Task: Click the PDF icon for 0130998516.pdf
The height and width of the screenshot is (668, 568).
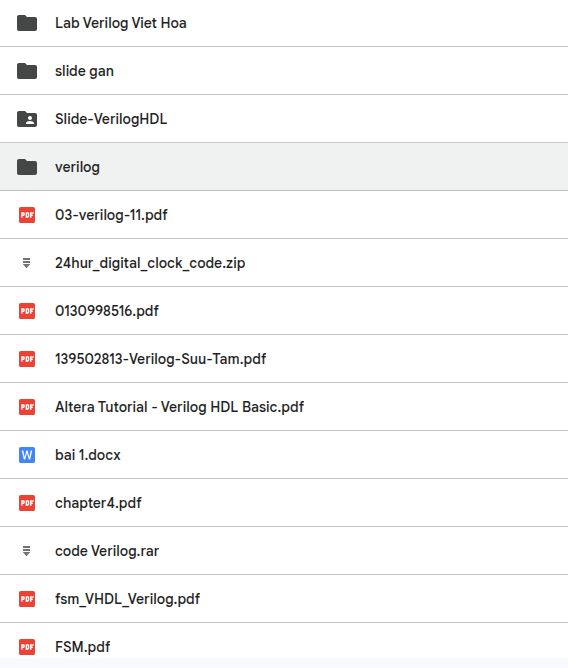Action: click(x=27, y=311)
